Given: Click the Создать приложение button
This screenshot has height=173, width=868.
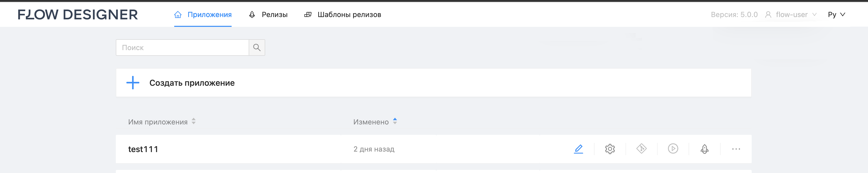Looking at the screenshot, I should click(x=192, y=82).
